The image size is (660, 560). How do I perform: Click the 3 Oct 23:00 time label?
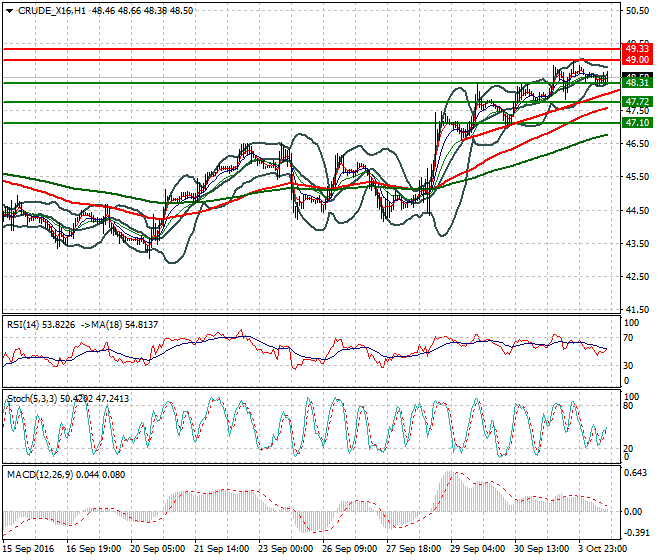pyautogui.click(x=603, y=549)
